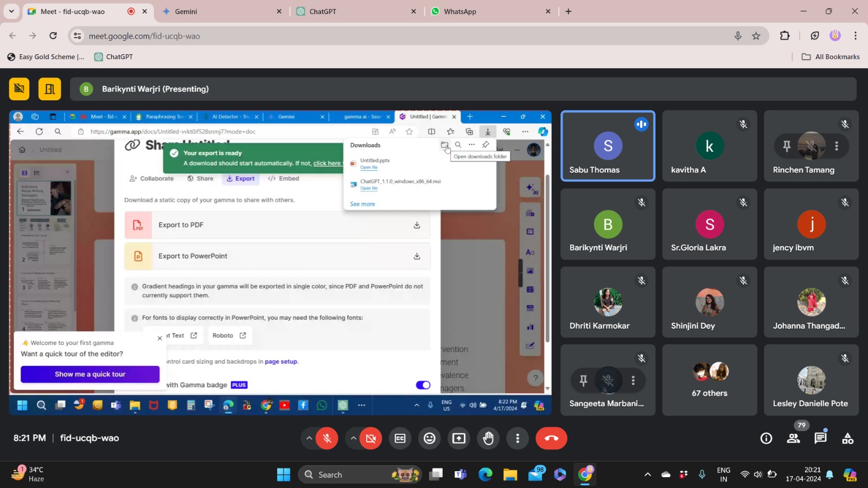Screen dimensions: 868x488
Task: Open the activities icon
Action: coord(847,438)
